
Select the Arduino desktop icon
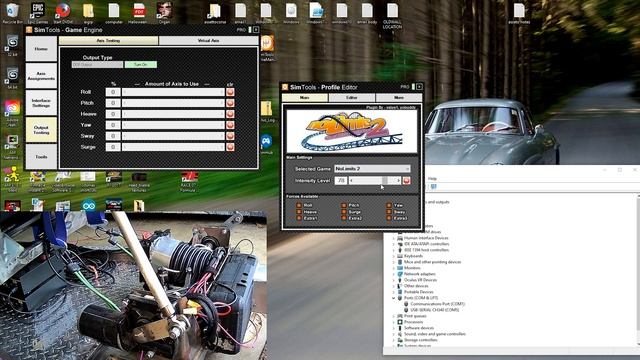(x=89, y=205)
